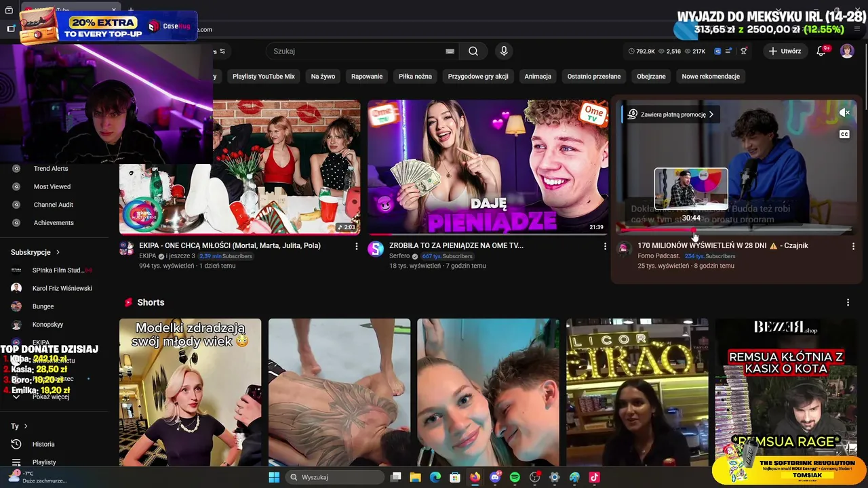
Task: Open Achievements in the sidebar
Action: tap(54, 223)
